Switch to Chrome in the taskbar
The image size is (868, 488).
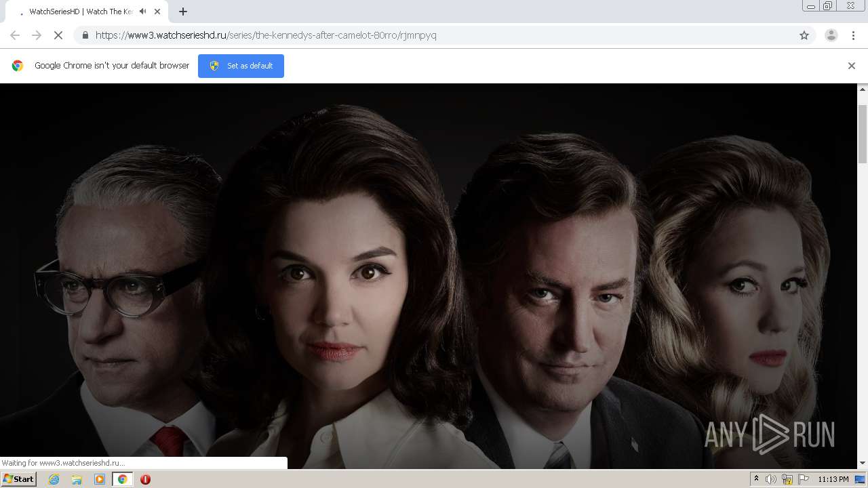(x=122, y=479)
